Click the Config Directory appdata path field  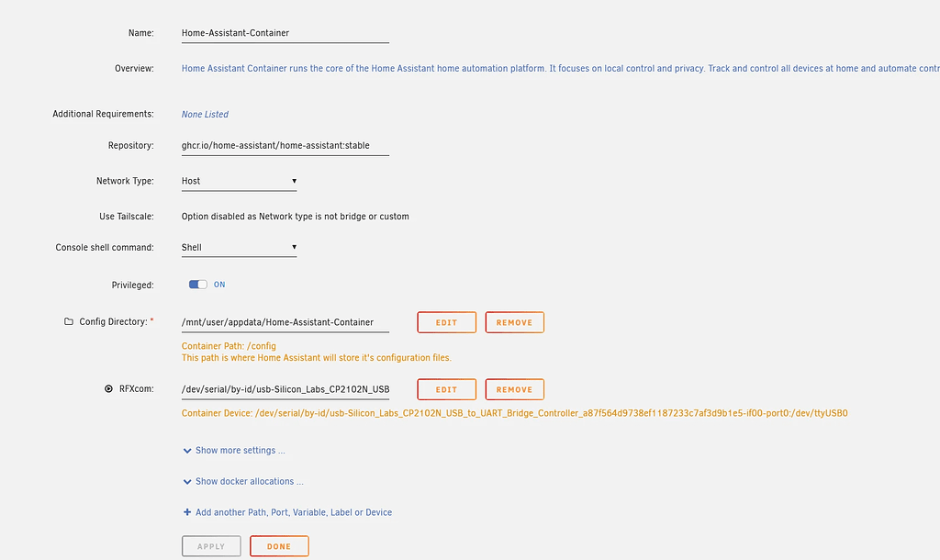pyautogui.click(x=285, y=321)
